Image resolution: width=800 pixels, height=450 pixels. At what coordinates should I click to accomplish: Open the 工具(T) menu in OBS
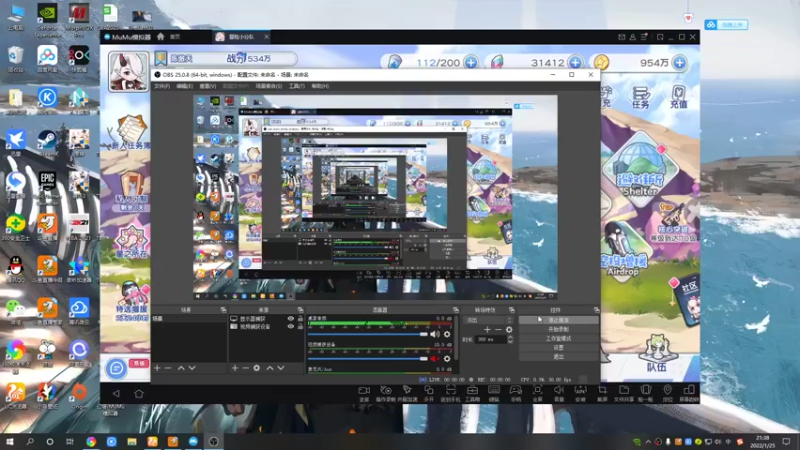coord(296,86)
